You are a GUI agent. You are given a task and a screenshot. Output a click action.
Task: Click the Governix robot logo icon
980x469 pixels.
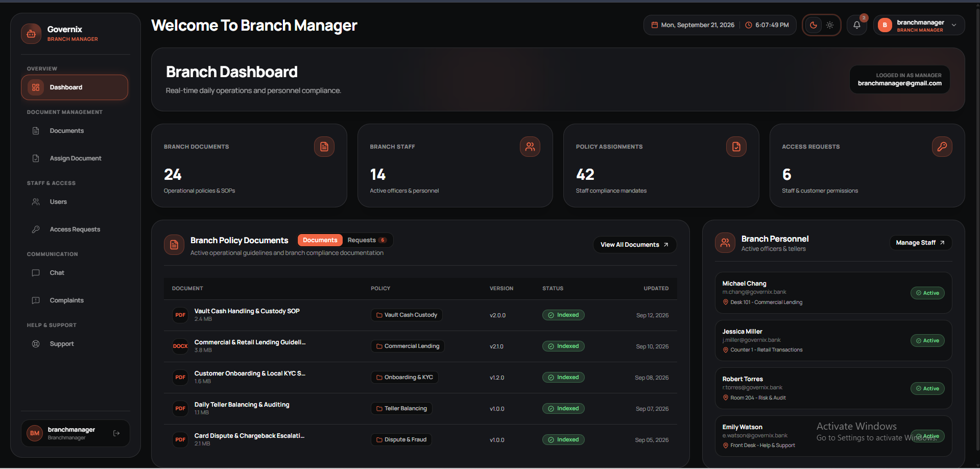(x=31, y=34)
